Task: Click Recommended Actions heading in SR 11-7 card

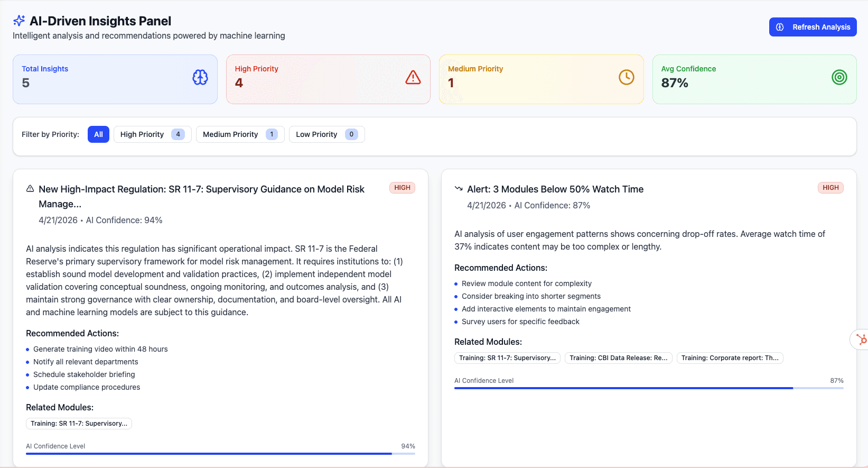Action: coord(72,333)
